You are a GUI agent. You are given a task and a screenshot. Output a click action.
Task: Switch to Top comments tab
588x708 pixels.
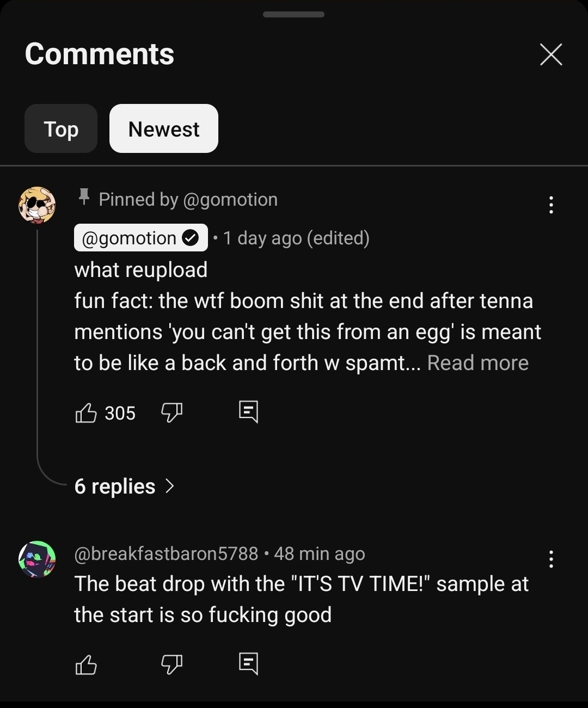[x=61, y=129]
